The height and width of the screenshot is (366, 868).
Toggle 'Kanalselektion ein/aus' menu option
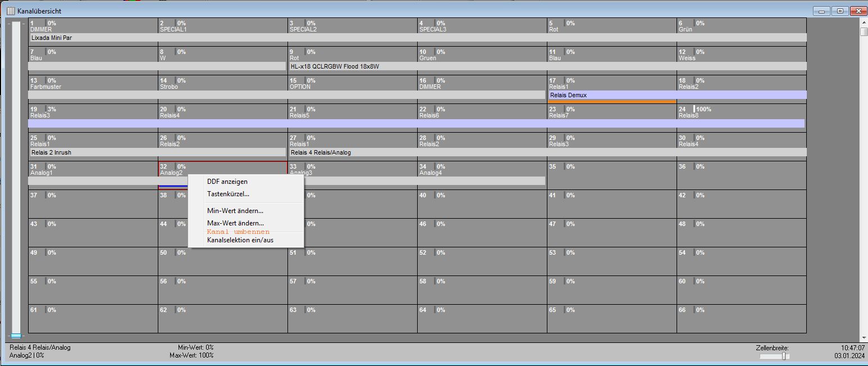240,240
